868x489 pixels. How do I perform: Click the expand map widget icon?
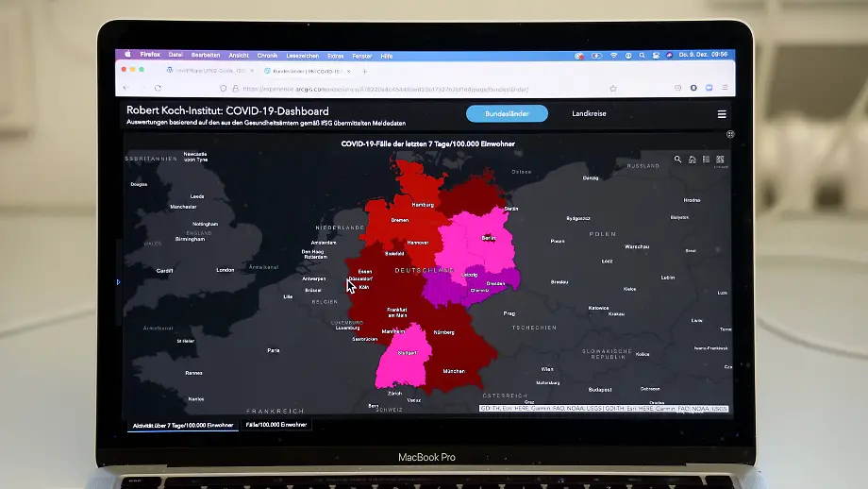729,134
